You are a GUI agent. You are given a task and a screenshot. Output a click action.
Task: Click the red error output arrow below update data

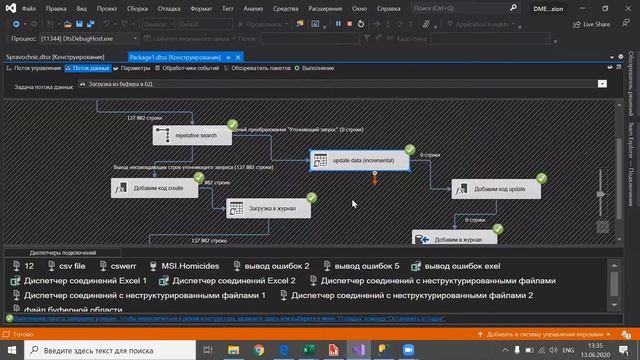(x=375, y=179)
